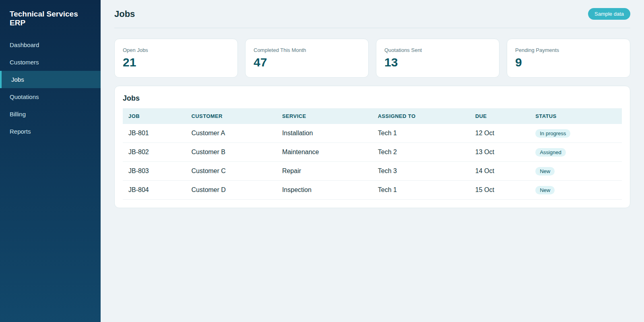
Task: Open Quotations from the sidebar
Action: pos(50,97)
